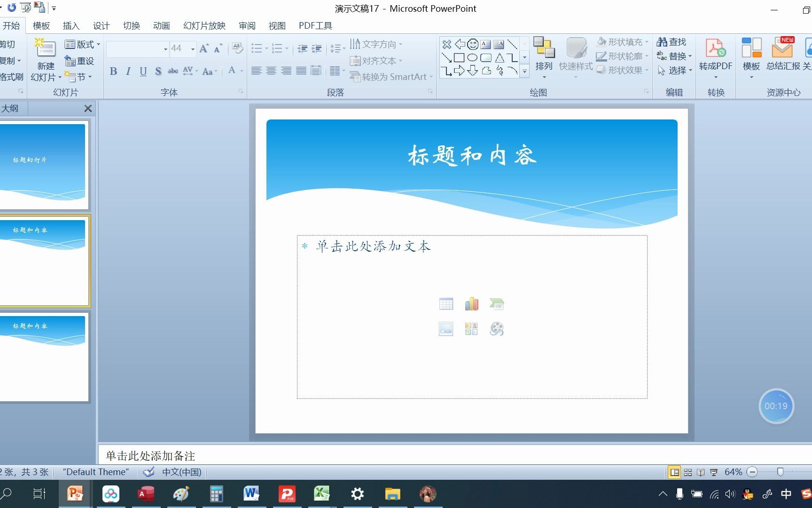This screenshot has width=812, height=508.
Task: Open the Design ribbon tab
Action: pyautogui.click(x=101, y=25)
